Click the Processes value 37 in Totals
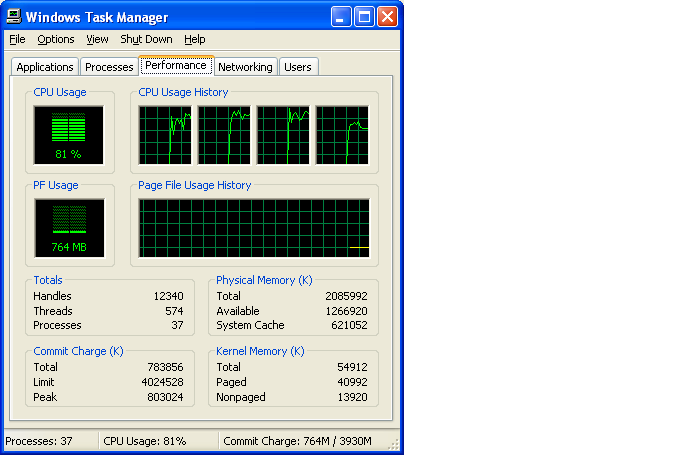The width and height of the screenshot is (680, 455). [x=177, y=325]
